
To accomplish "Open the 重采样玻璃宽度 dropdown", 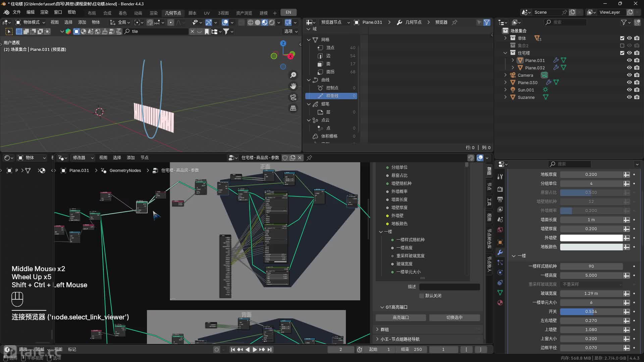I will click(x=592, y=284).
